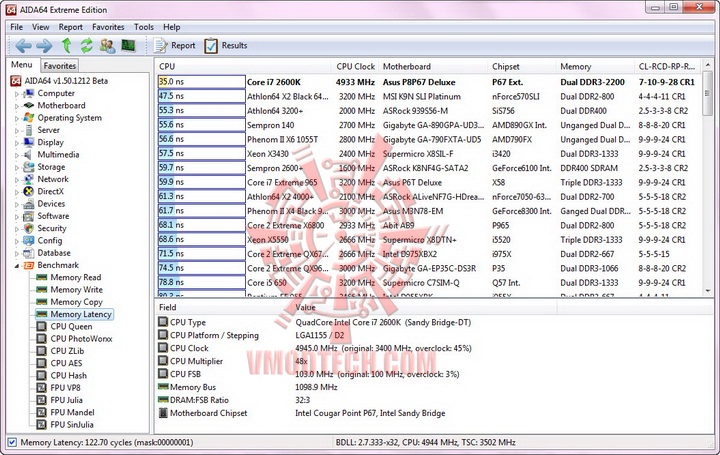
Task: Open the File menu
Action: 17,27
